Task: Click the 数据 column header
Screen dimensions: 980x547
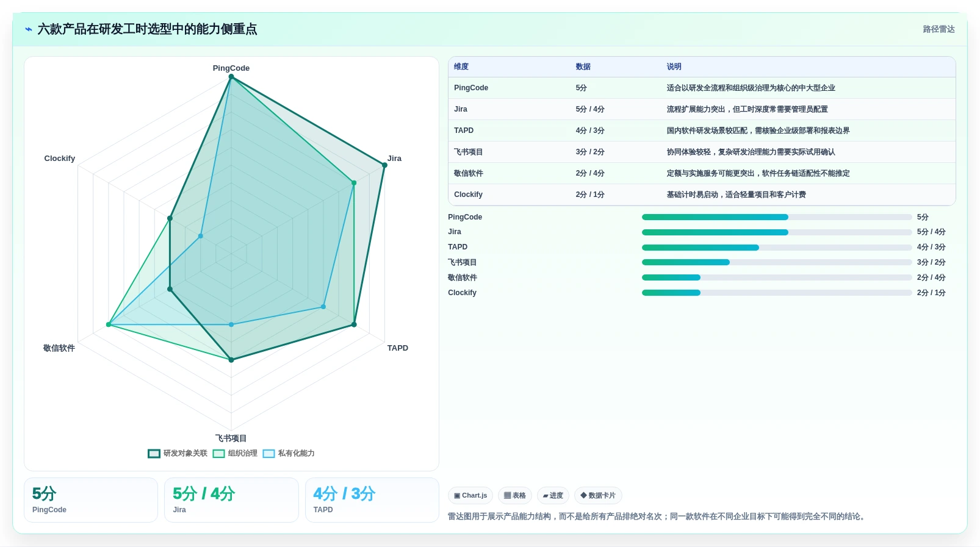Action: [583, 66]
